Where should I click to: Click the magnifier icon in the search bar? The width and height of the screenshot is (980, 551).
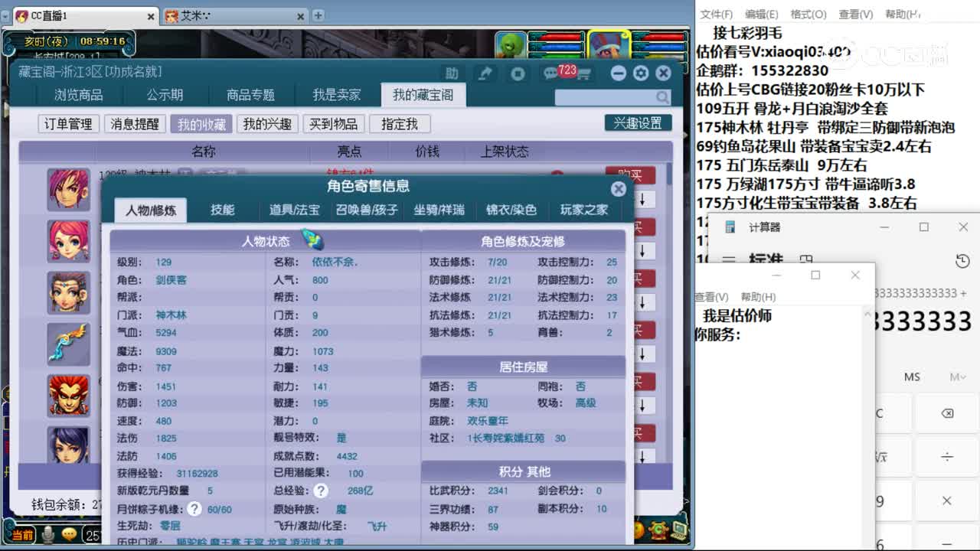tap(663, 97)
